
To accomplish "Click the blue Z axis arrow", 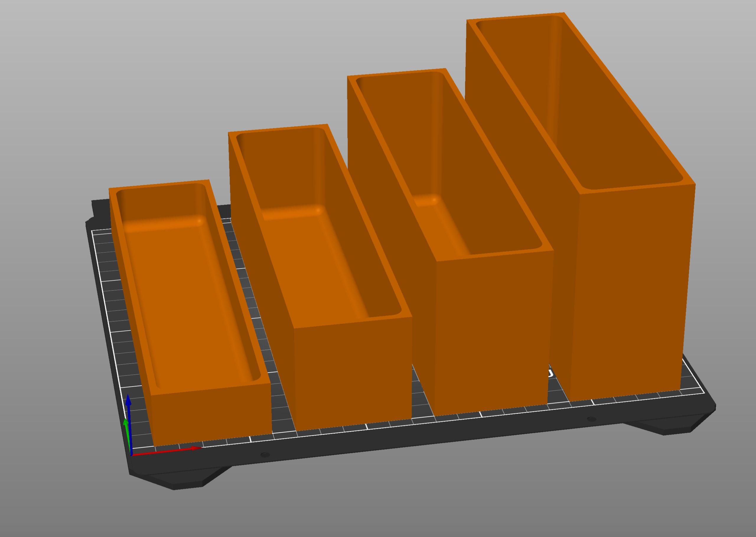I will (x=128, y=401).
